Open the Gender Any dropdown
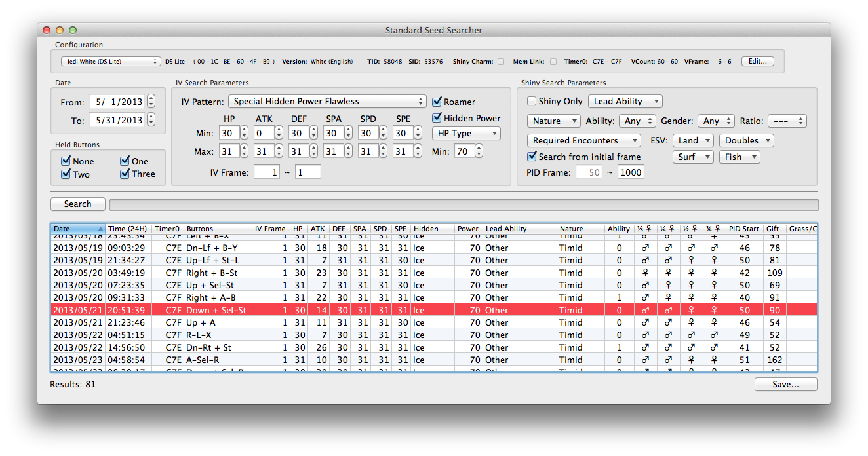 [x=717, y=121]
